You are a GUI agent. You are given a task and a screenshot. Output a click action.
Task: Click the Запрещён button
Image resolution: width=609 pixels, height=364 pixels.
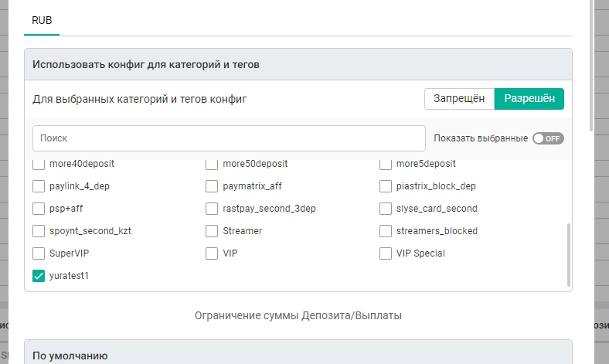coord(458,98)
